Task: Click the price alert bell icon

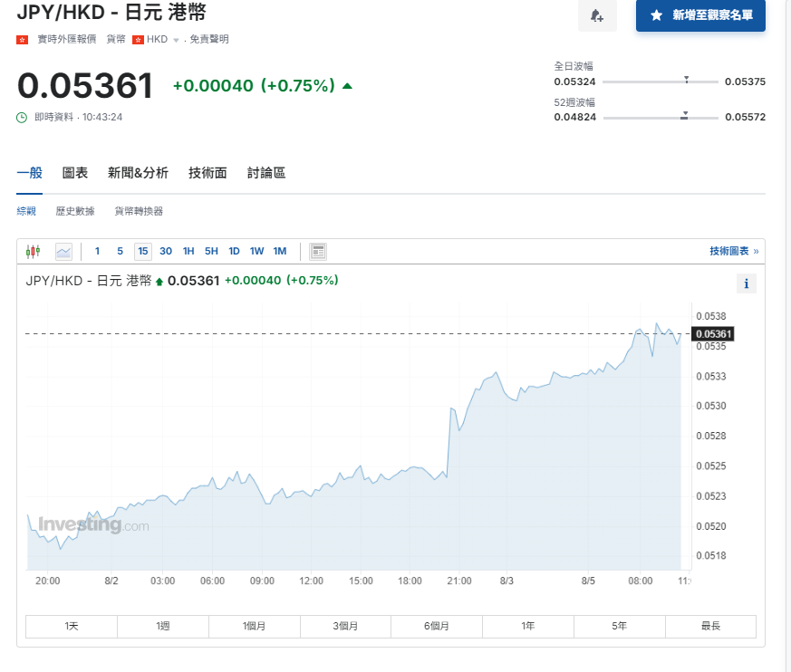Action: click(x=597, y=17)
